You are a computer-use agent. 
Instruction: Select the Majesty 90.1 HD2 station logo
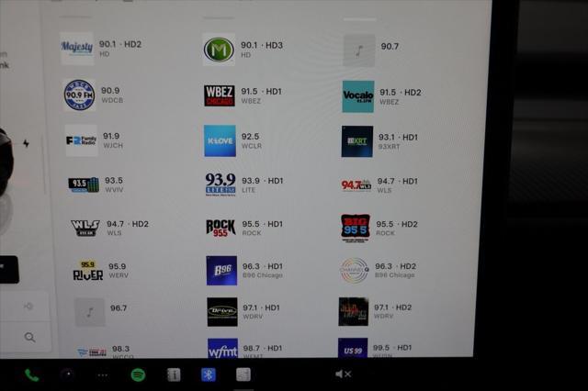tap(77, 48)
